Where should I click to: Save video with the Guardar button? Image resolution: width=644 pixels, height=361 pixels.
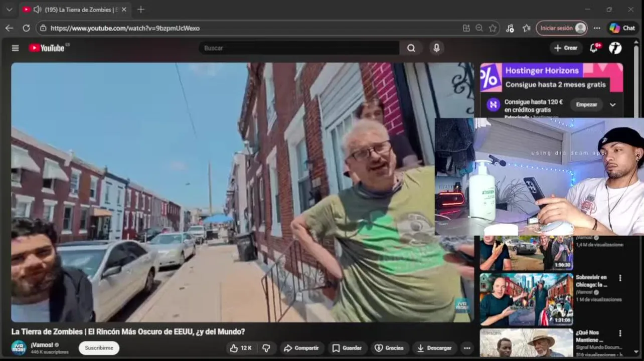[x=347, y=348]
